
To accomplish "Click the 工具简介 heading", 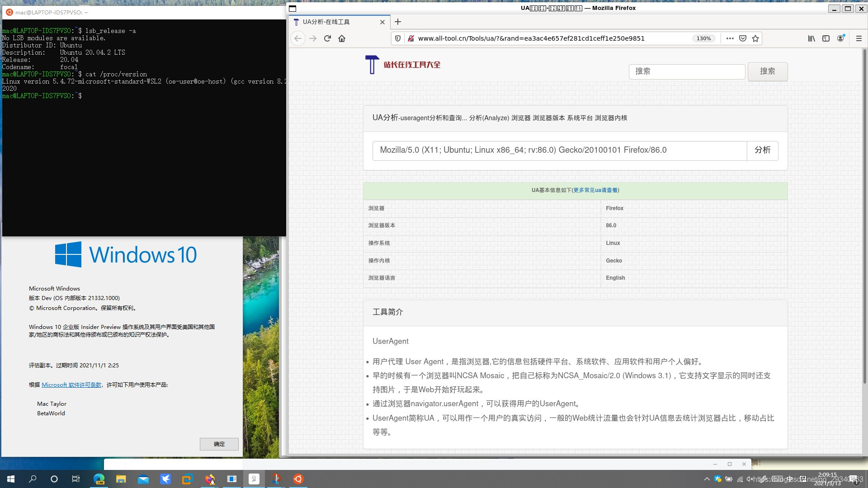I will coord(387,312).
